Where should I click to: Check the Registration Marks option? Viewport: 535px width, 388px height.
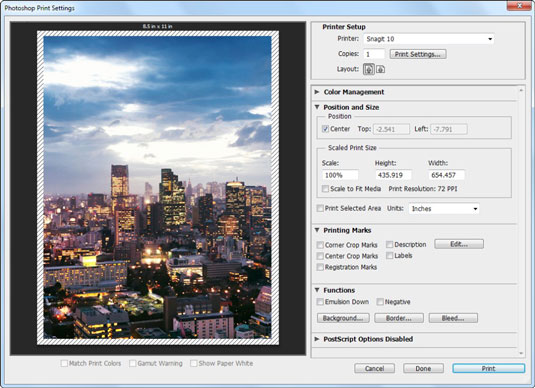pyautogui.click(x=320, y=267)
